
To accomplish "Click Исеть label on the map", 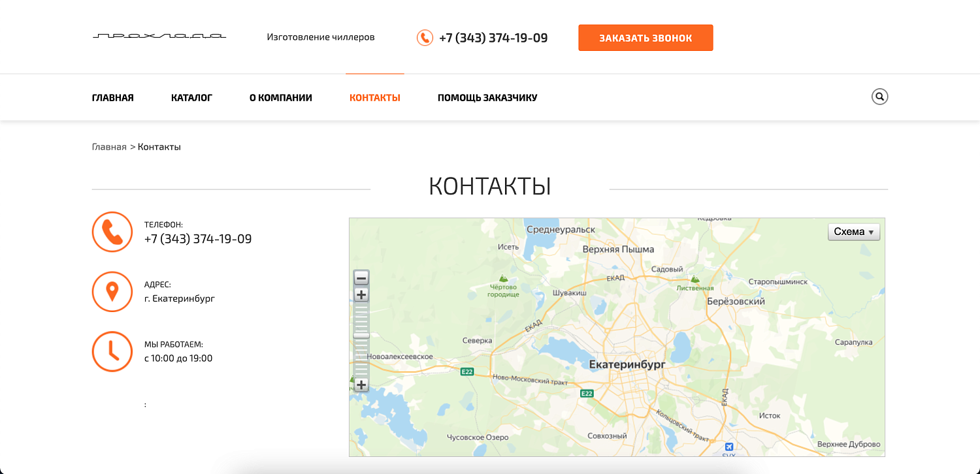I will (x=508, y=247).
